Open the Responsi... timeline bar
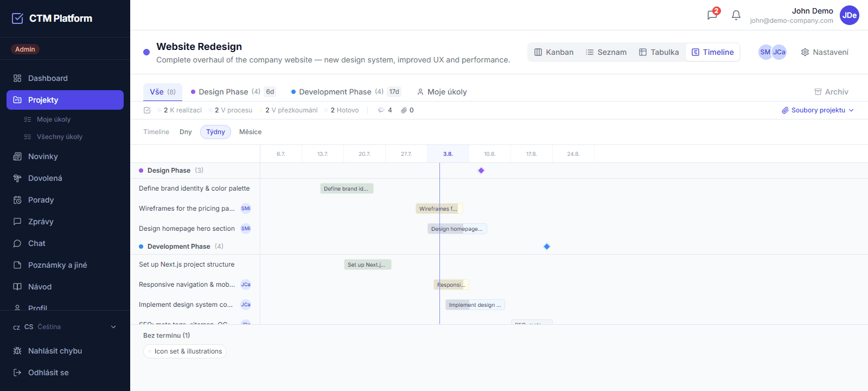Image resolution: width=868 pixels, height=391 pixels. 451,285
